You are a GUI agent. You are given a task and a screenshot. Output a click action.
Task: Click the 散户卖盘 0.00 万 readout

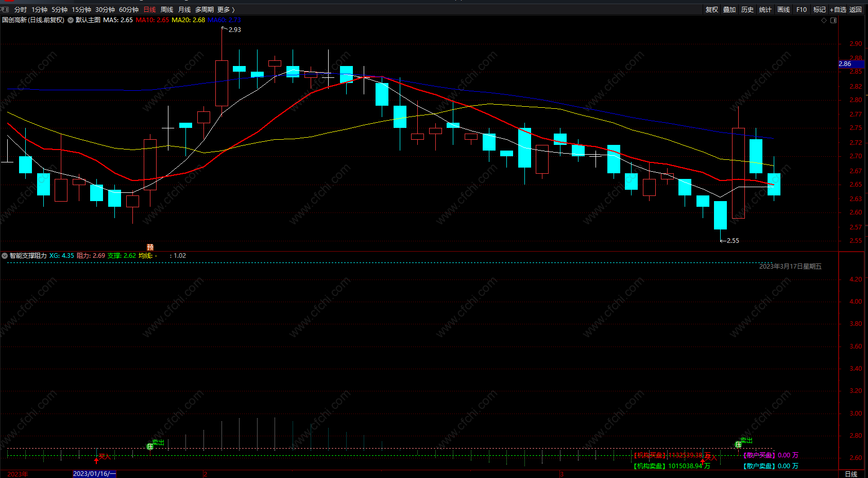tap(771, 466)
